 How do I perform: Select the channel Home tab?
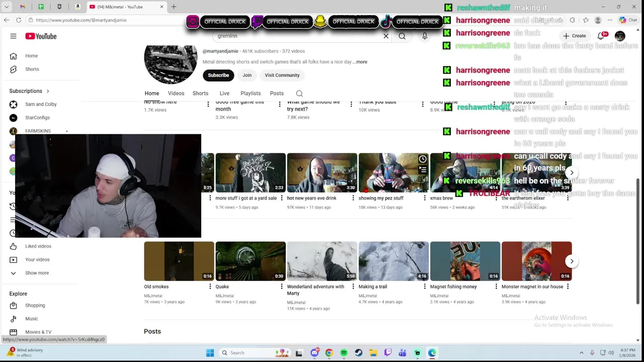[x=152, y=94]
